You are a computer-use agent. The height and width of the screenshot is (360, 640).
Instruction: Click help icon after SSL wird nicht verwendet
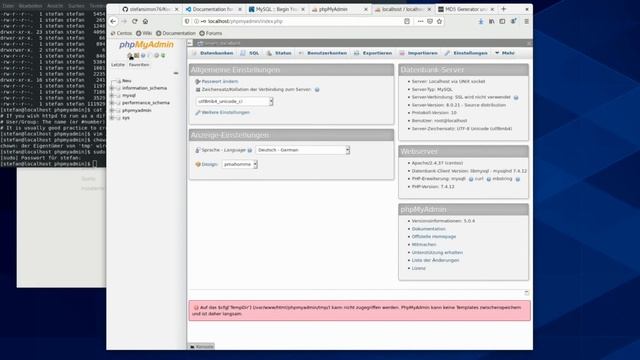[516, 98]
